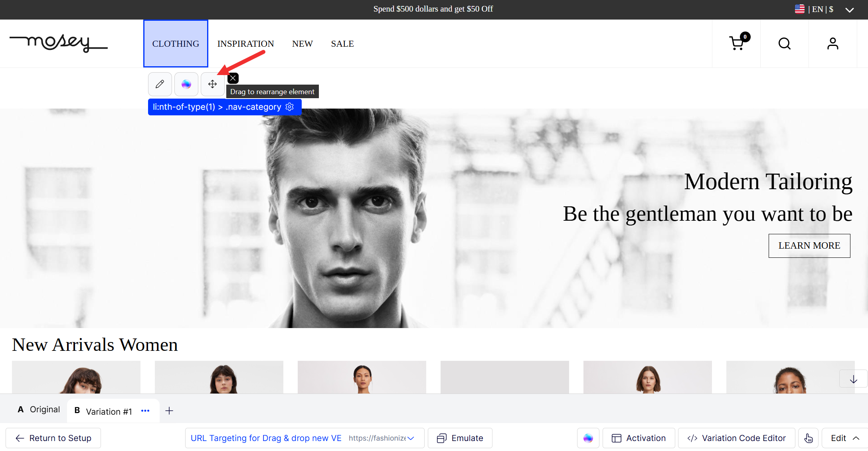This screenshot has height=451, width=868.
Task: Open the AI assistant icon in element toolbar
Action: pyautogui.click(x=186, y=84)
